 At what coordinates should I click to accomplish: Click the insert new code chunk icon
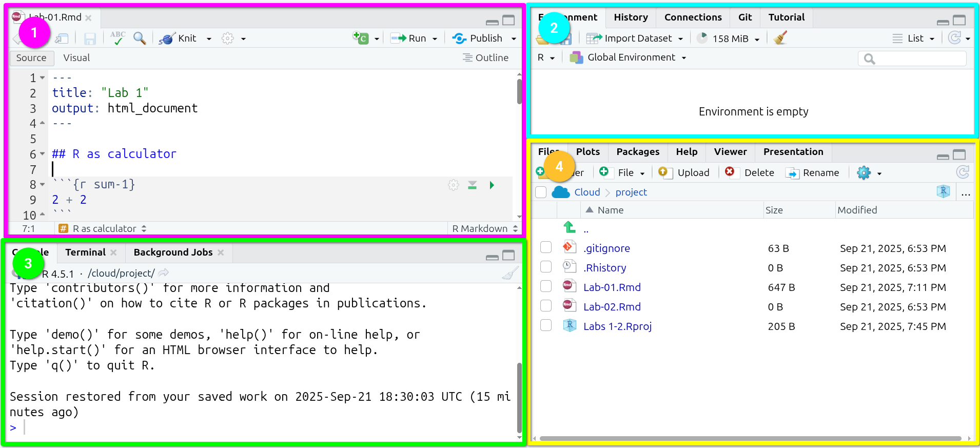(x=361, y=38)
